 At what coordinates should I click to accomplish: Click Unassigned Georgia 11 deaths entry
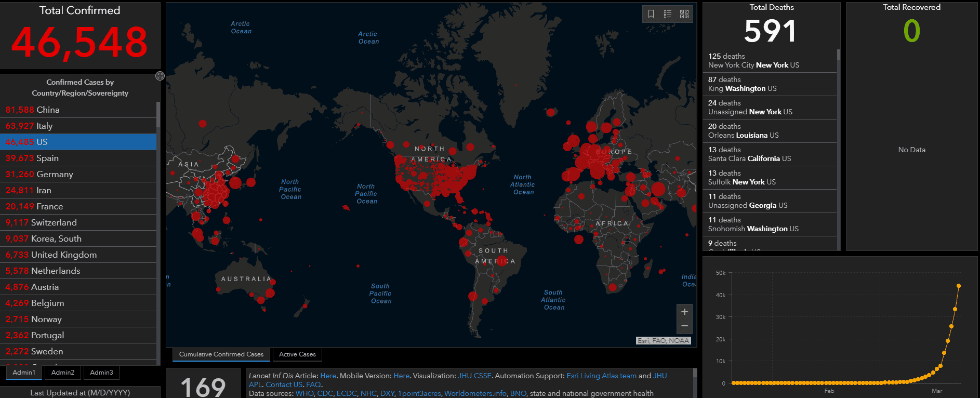tap(770, 201)
